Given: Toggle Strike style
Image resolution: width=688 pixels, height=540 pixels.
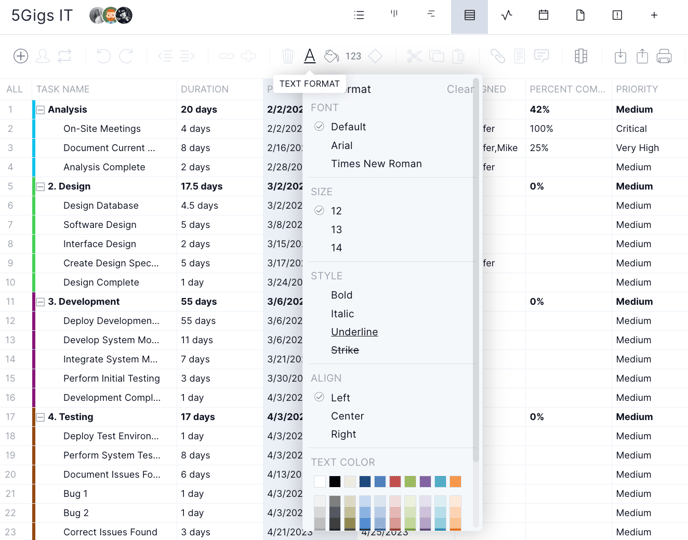Looking at the screenshot, I should click(345, 350).
